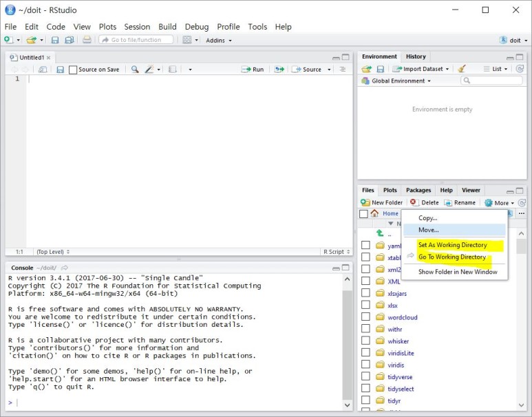Open the Global Environment dropdown
This screenshot has height=417, width=532.
396,81
